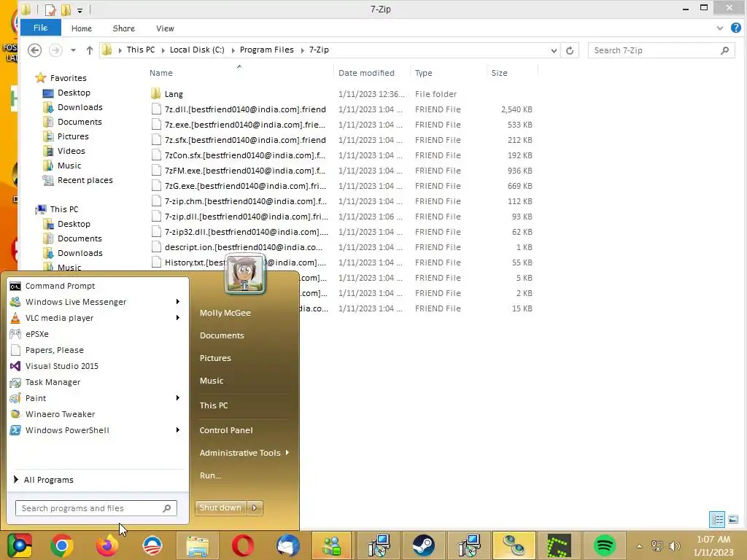747x560 pixels.
Task: Open Windows PowerShell from Start menu
Action: coord(60,430)
